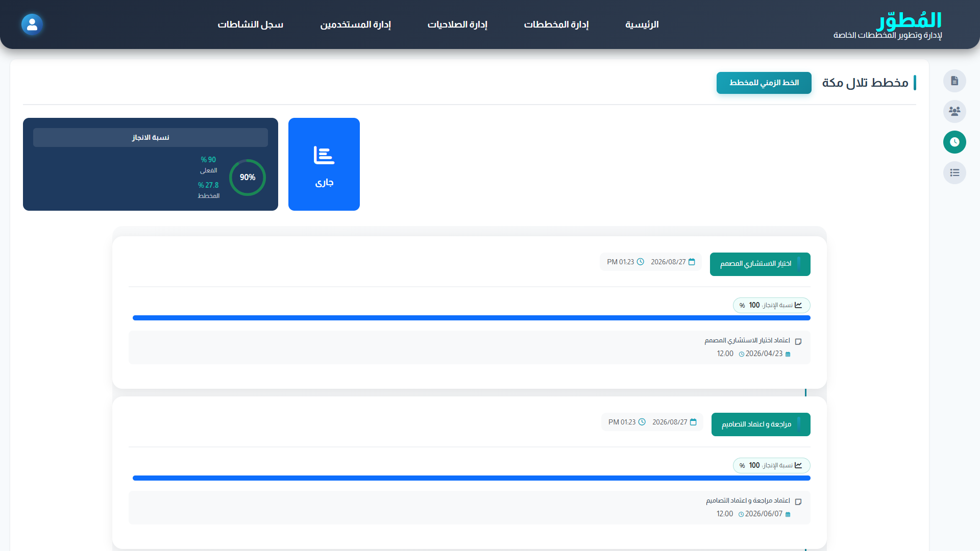Open إدارة المستخدمين nav menu
Viewport: 980px width, 551px height.
pyautogui.click(x=355, y=24)
